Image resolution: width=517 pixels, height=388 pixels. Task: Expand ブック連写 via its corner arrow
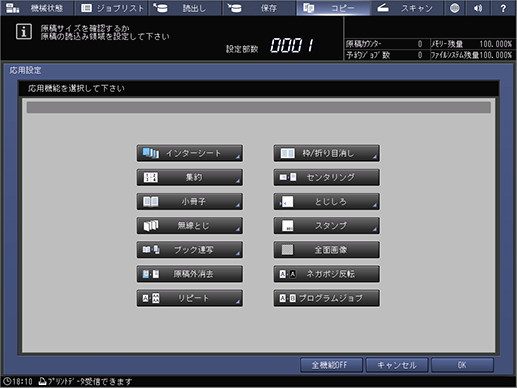[x=238, y=253]
